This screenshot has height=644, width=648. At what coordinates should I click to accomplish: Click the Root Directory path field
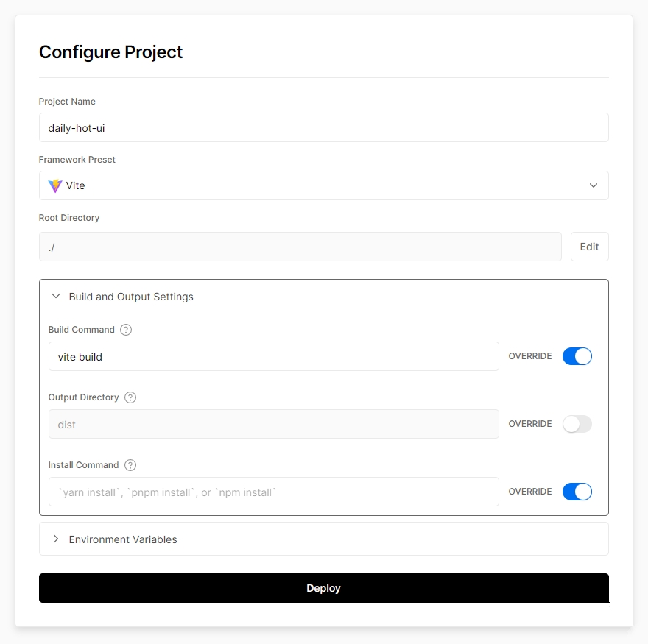(x=300, y=247)
